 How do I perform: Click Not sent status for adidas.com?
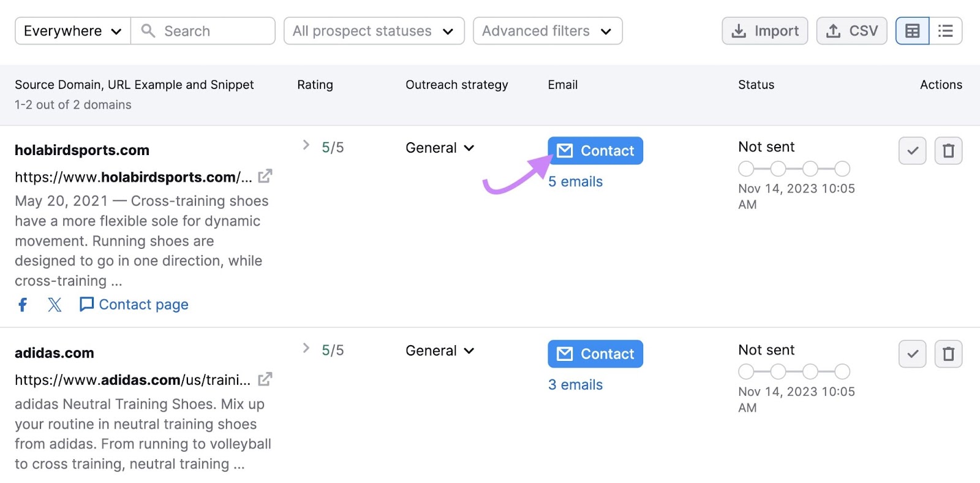766,350
